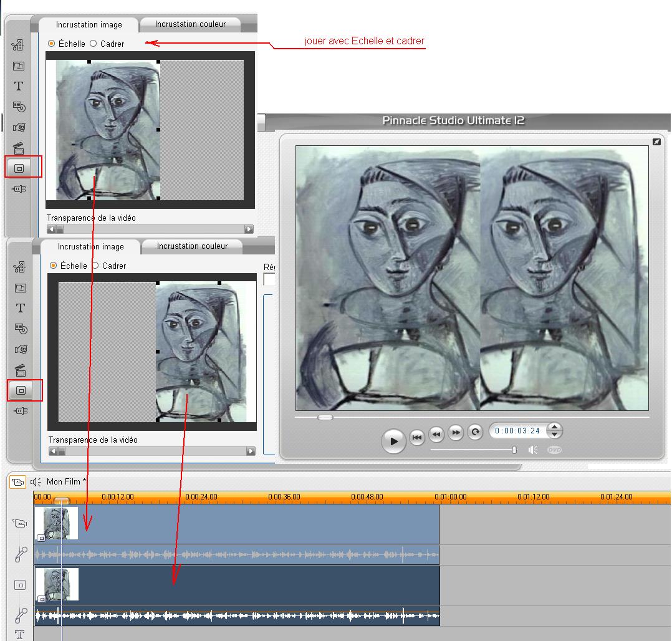Image resolution: width=672 pixels, height=641 pixels.
Task: Select picture-in-picture tool in lower panel
Action: pos(21,390)
